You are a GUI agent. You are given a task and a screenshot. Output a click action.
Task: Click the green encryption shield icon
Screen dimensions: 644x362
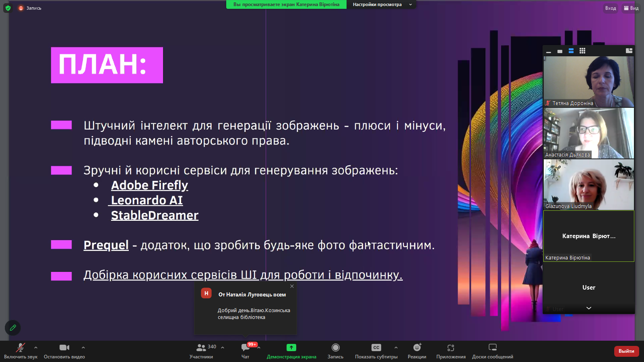coord(8,8)
